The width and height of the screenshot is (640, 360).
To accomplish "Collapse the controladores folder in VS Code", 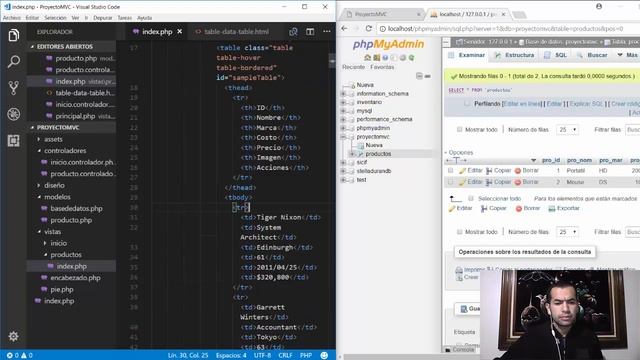I will [65, 151].
